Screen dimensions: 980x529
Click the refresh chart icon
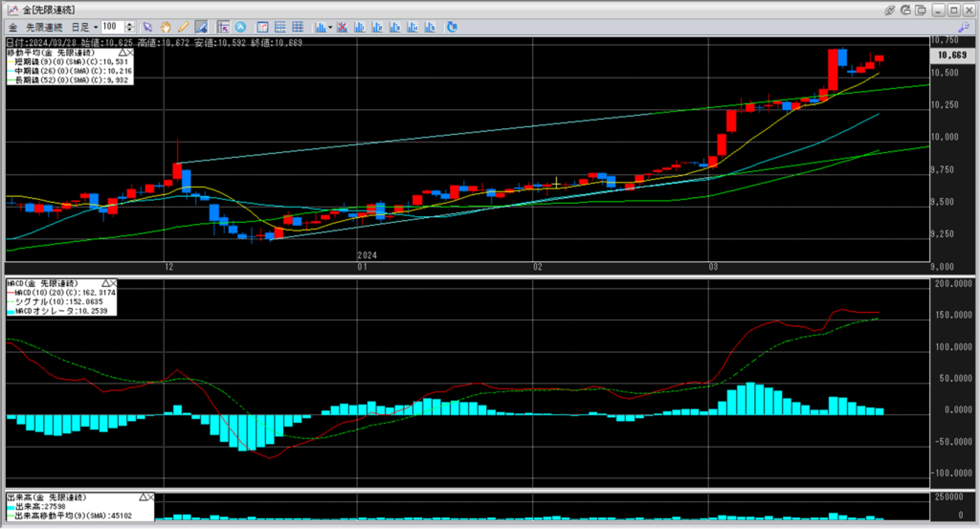(x=451, y=26)
